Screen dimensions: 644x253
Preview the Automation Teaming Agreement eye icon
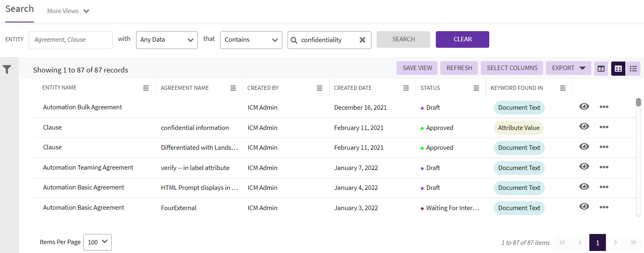point(584,166)
